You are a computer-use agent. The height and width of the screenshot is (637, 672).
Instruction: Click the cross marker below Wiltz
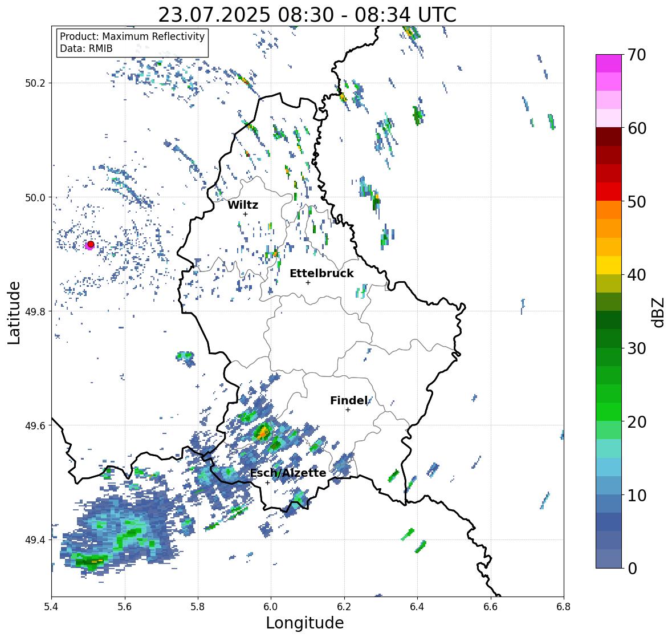[x=245, y=214]
